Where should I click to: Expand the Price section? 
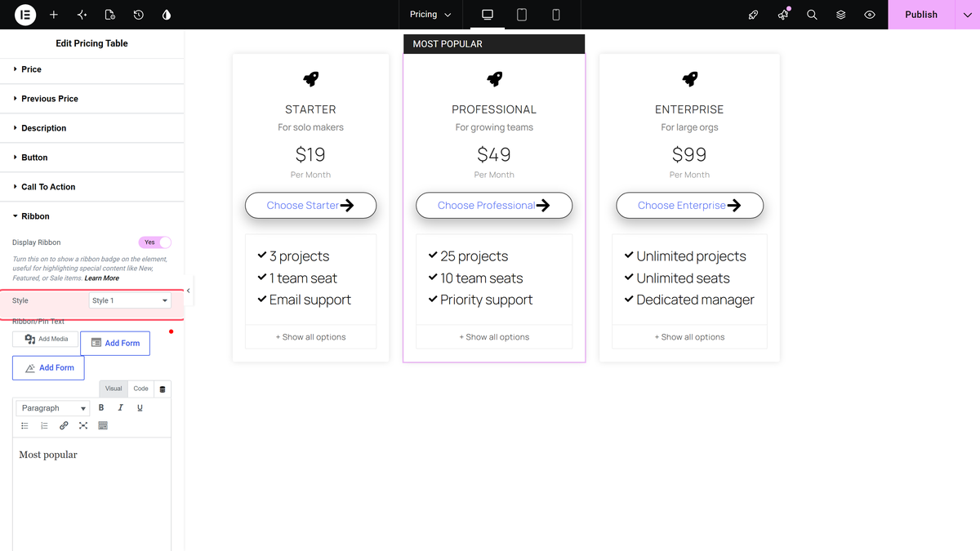[92, 69]
